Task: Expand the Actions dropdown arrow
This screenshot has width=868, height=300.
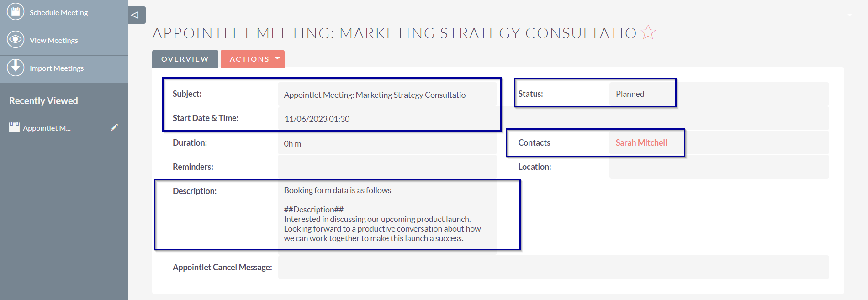Action: (277, 58)
